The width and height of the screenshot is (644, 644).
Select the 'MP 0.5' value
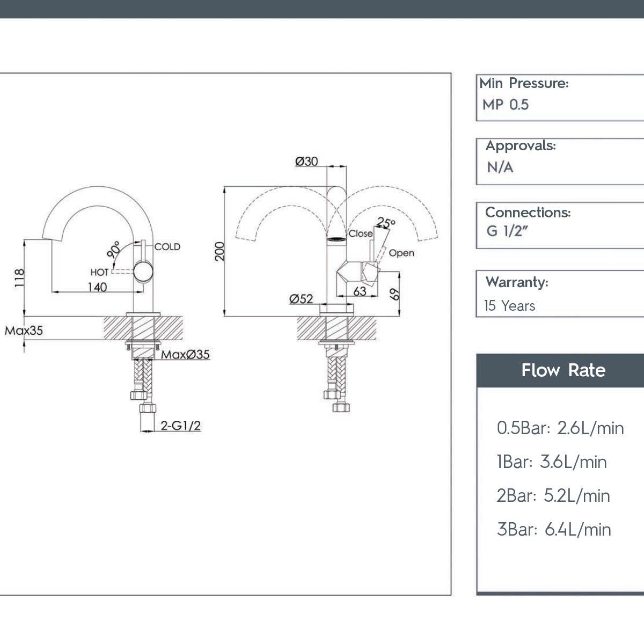(506, 105)
